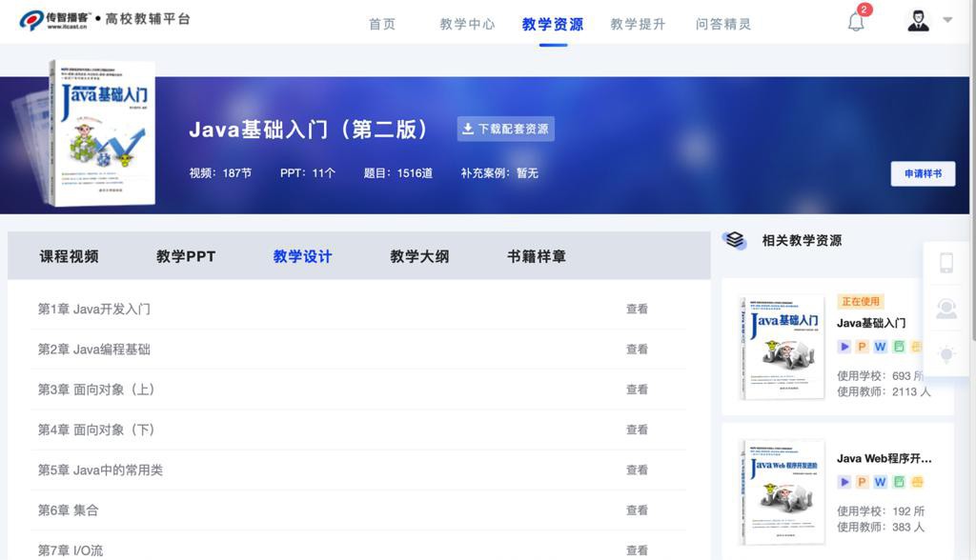The image size is (976, 560).
Task: Click the customer service headset icon in the floating sidebar
Action: pyautogui.click(x=946, y=309)
